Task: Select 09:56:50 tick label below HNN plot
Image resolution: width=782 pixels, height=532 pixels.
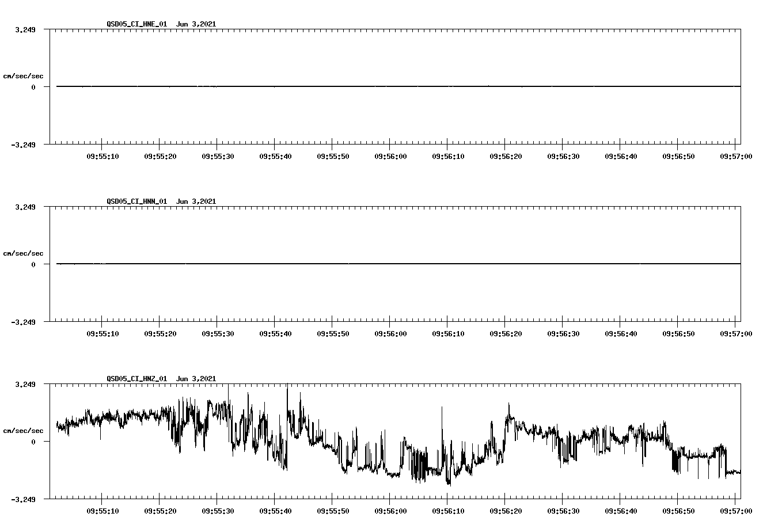Action: tap(678, 333)
